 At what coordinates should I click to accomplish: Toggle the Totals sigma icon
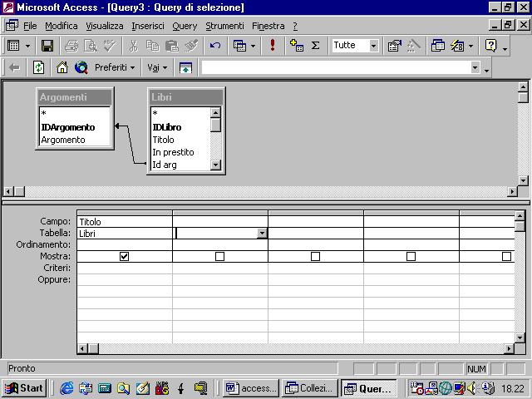(x=316, y=46)
